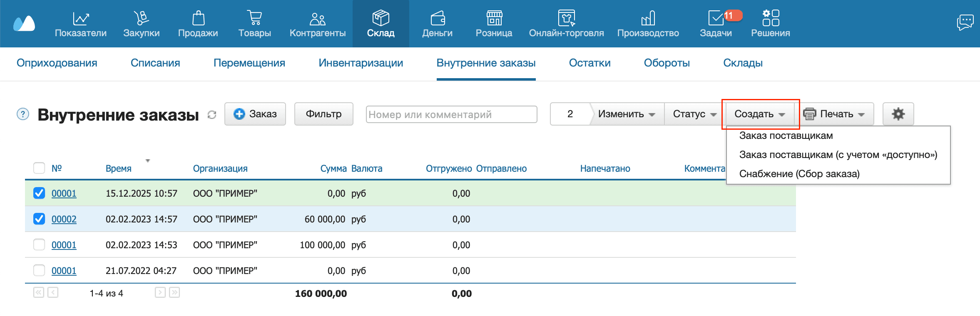The image size is (980, 316).
Task: Open the Контрагенты people icon
Action: pos(317,18)
